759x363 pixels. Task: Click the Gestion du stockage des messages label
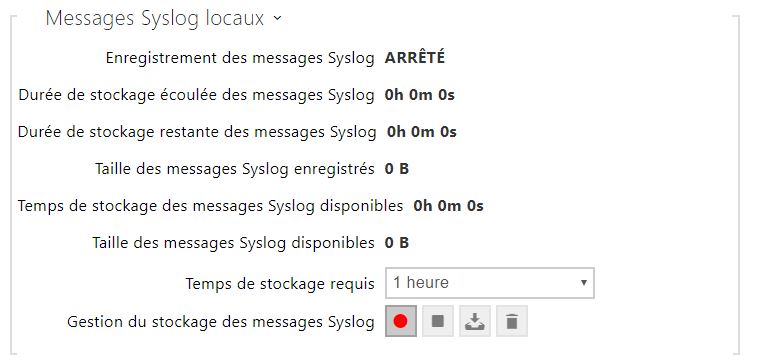point(221,322)
